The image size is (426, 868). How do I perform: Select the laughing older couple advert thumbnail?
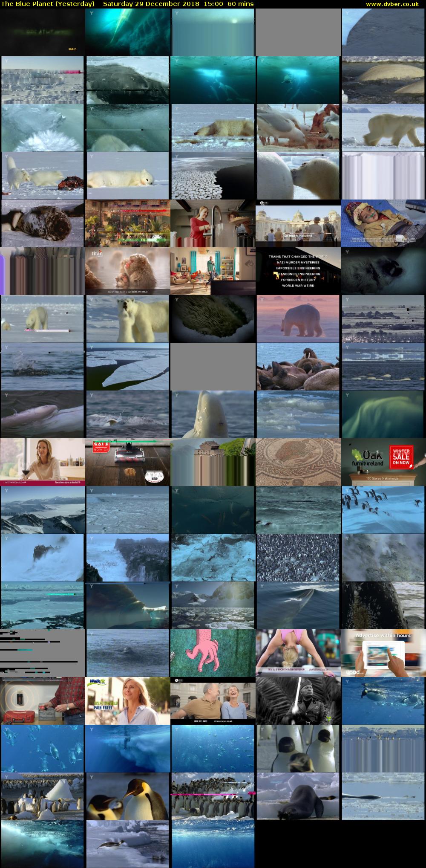[213, 701]
